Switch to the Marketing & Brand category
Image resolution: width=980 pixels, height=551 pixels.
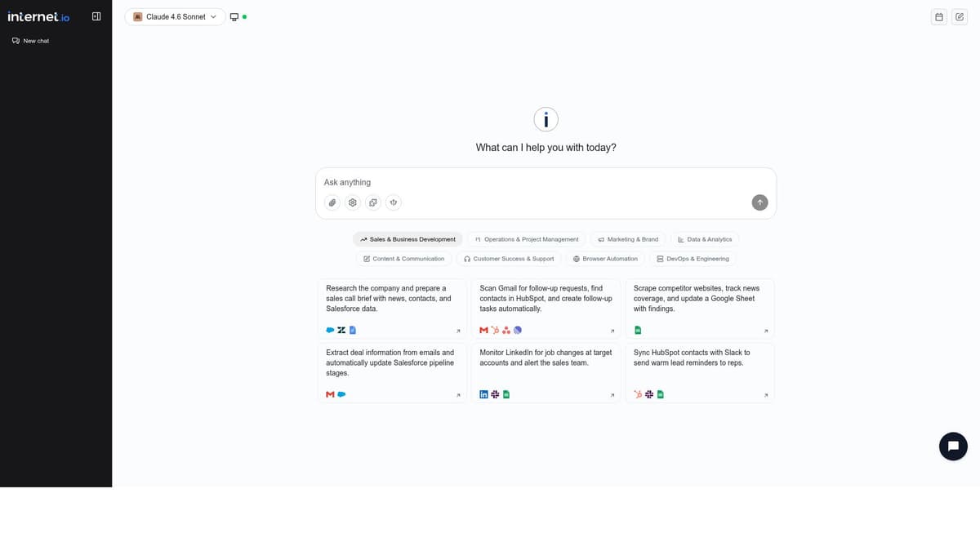pos(628,239)
